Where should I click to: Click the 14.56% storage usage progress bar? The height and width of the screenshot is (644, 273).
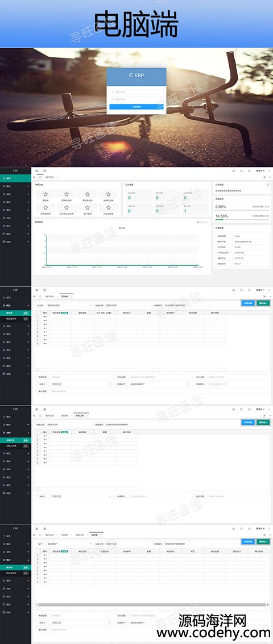243,219
